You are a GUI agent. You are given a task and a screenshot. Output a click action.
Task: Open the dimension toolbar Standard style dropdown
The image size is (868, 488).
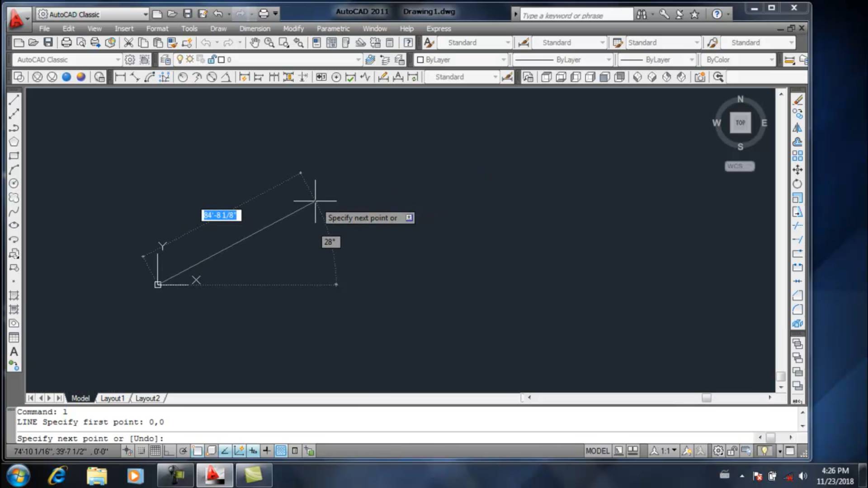[462, 77]
